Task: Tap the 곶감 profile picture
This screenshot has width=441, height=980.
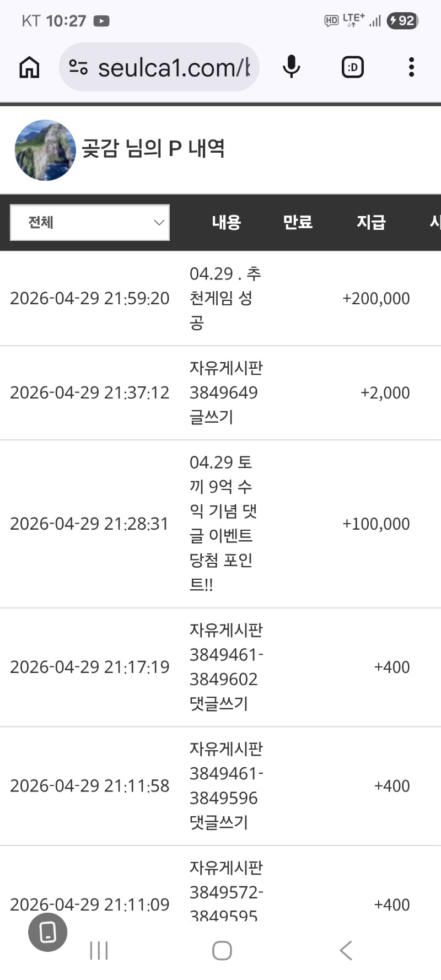Action: [45, 150]
